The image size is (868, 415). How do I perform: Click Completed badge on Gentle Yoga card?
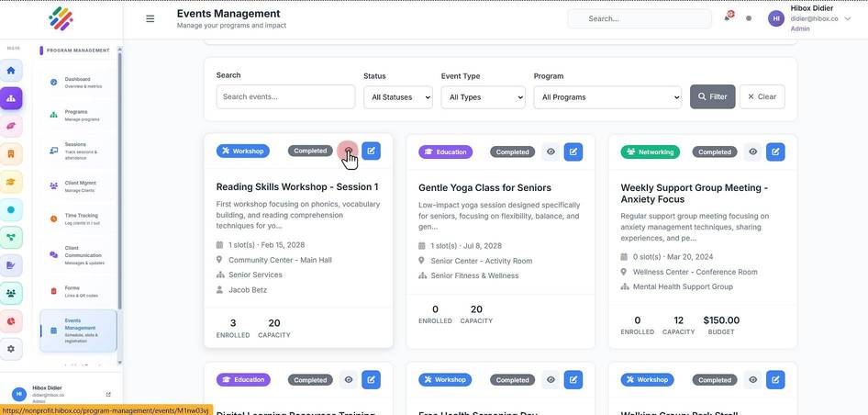[x=513, y=151]
